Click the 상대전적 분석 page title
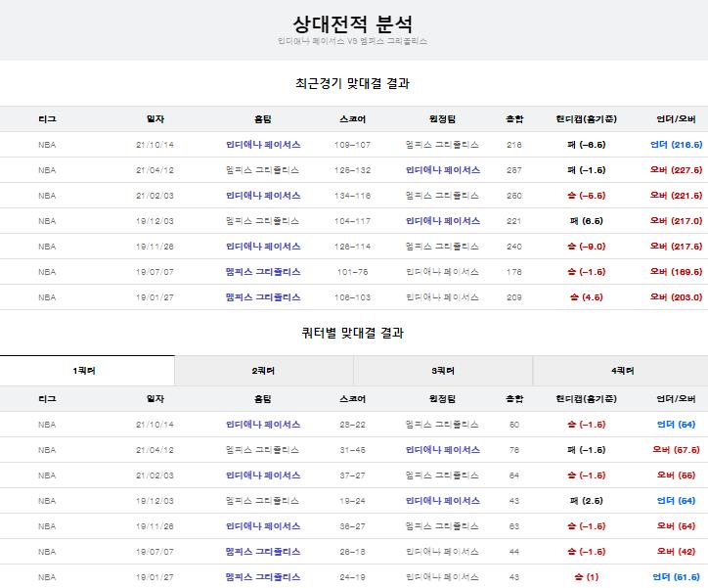708x588 pixels. [x=352, y=23]
